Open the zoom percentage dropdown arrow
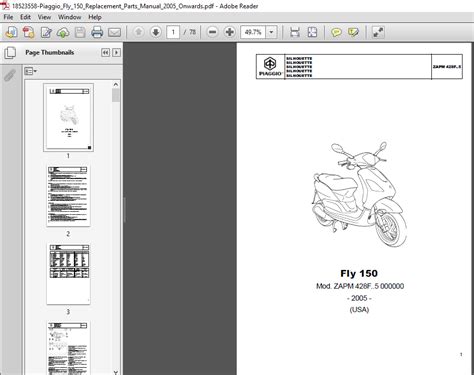The width and height of the screenshot is (474, 375). click(x=271, y=32)
